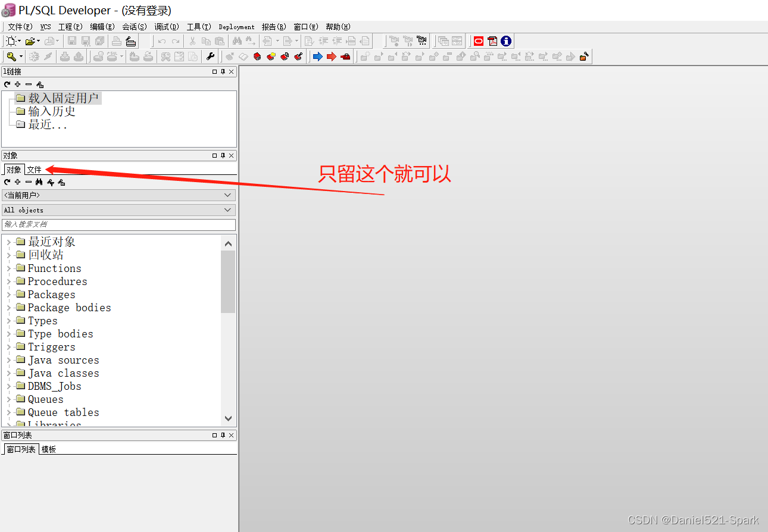Click the red books with yellow note icon
The width and height of the screenshot is (768, 532).
(271, 57)
